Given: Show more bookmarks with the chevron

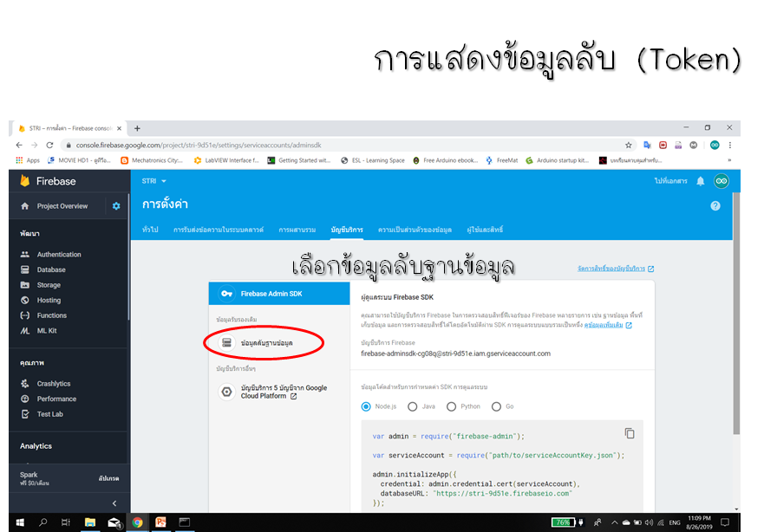Looking at the screenshot, I should pos(729,160).
